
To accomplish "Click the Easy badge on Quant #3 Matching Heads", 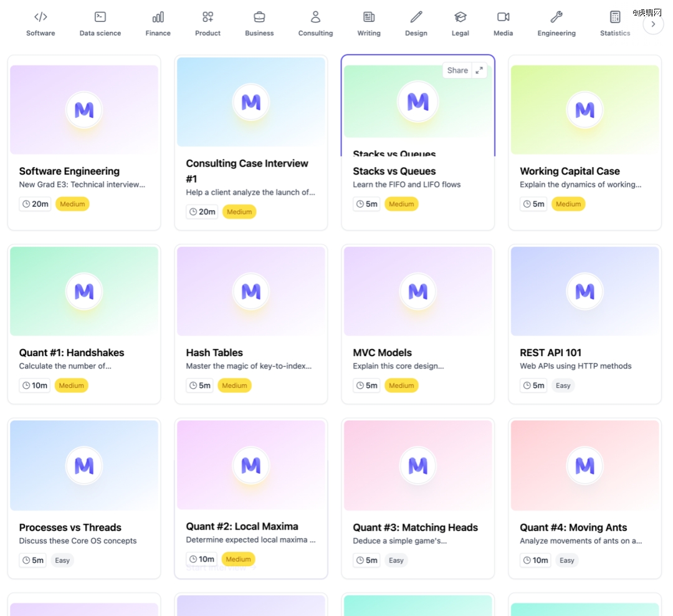I will coord(396,560).
